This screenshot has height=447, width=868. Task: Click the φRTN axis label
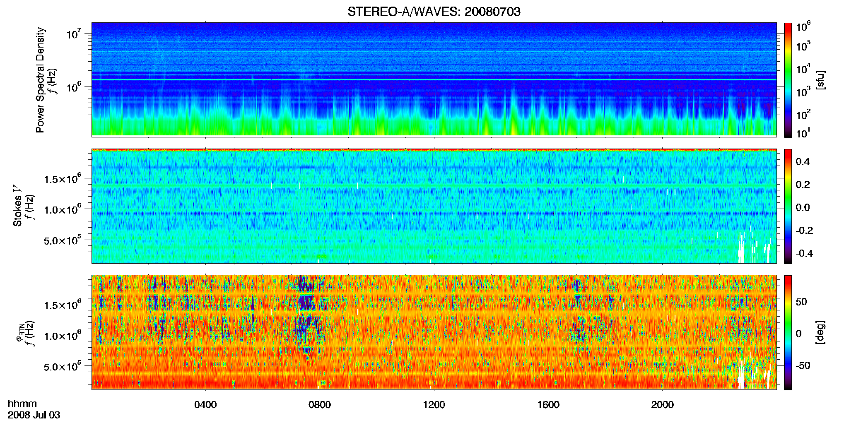[x=19, y=332]
